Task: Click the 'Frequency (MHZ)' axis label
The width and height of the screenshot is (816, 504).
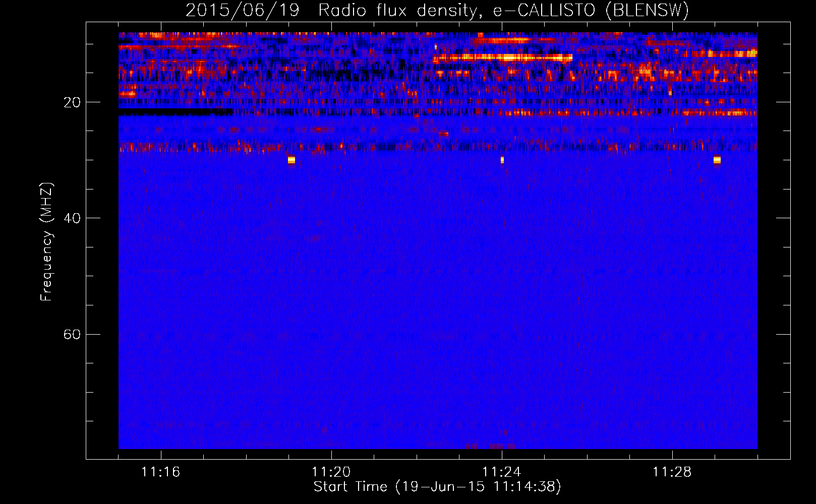Action: point(46,242)
